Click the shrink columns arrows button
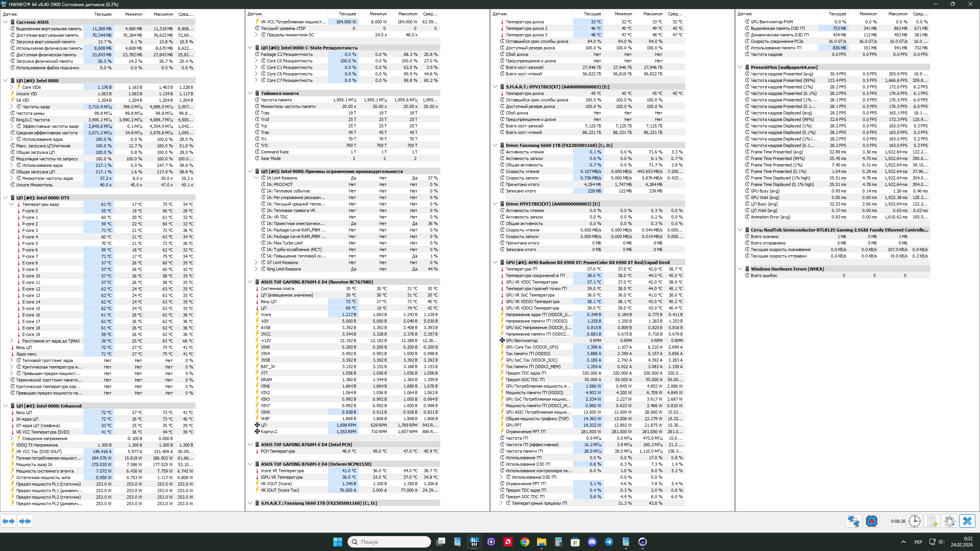 [25, 521]
